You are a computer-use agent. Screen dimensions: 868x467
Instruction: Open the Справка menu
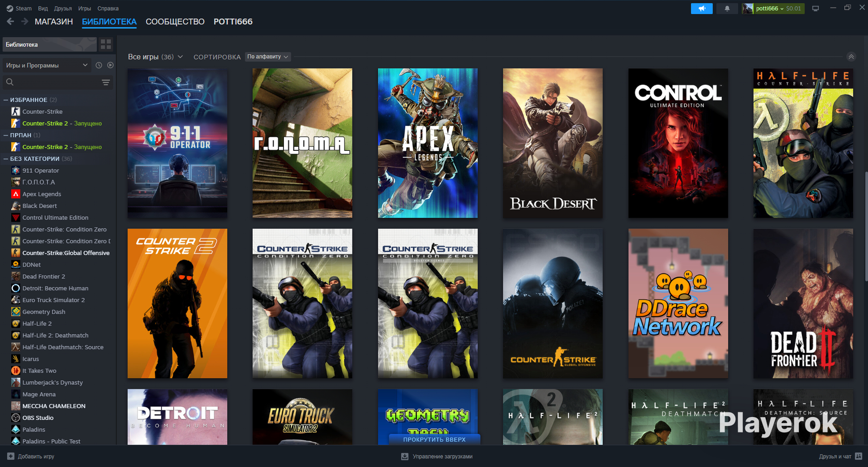pyautogui.click(x=108, y=8)
